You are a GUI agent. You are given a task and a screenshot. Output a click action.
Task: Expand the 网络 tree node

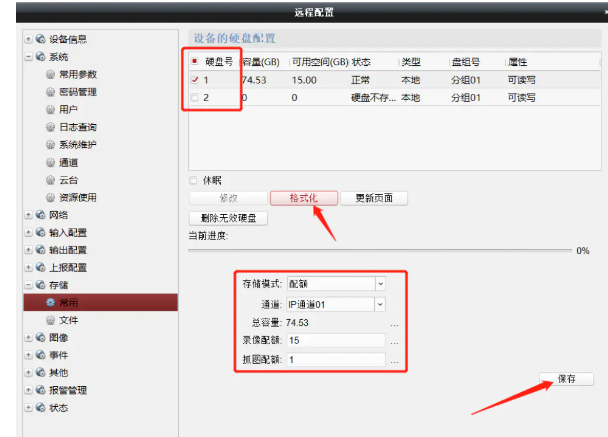27,215
